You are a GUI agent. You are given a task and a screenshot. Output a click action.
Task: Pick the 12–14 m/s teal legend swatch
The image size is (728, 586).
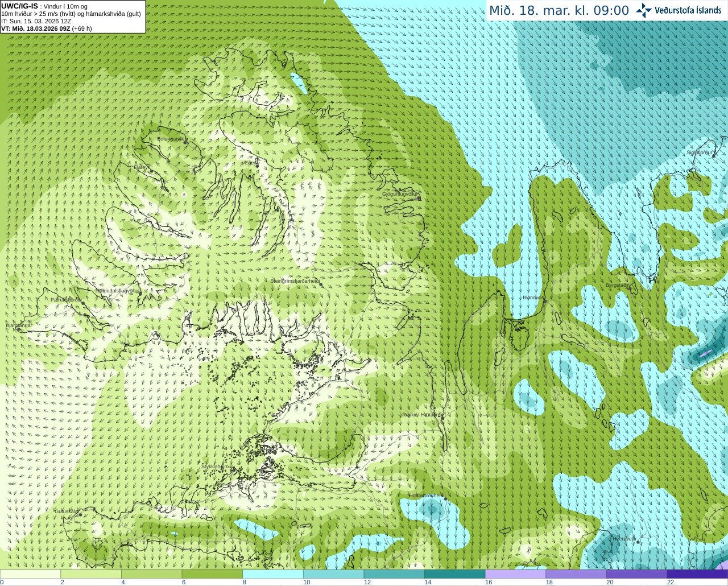[394, 574]
